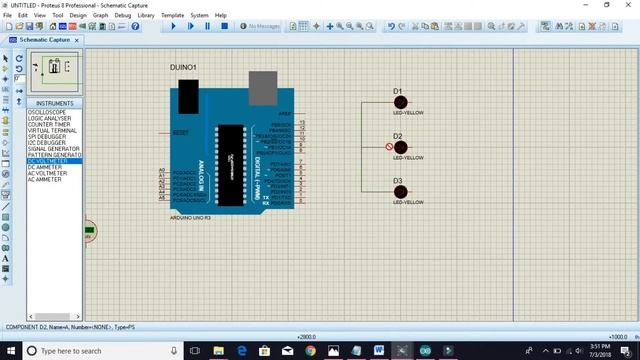Select SIGNAL GENERATOR in the instruments list
Screen dimensions: 640x360
click(x=54, y=149)
